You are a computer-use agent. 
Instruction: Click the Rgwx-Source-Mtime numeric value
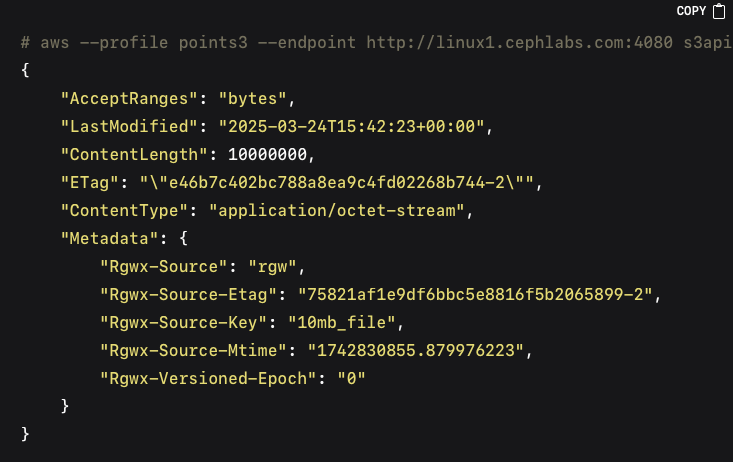click(x=416, y=351)
